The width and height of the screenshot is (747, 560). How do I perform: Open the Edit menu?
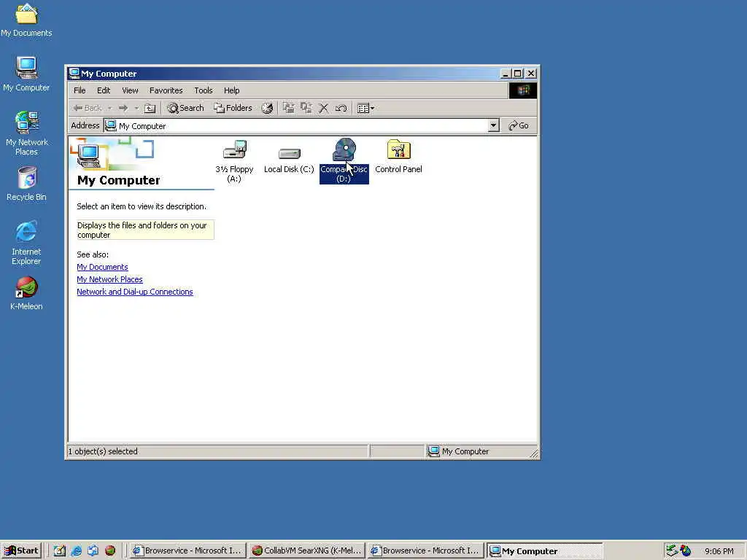tap(104, 90)
